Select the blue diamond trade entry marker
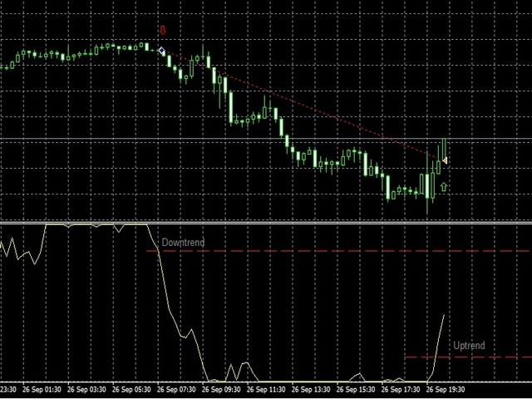Viewport: 532px width, 399px height. (162, 51)
